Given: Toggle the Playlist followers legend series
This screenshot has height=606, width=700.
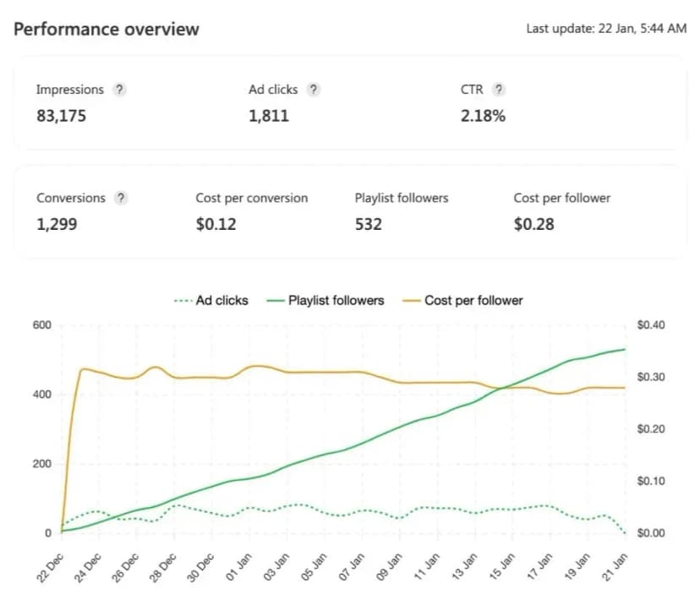Looking at the screenshot, I should [x=325, y=301].
